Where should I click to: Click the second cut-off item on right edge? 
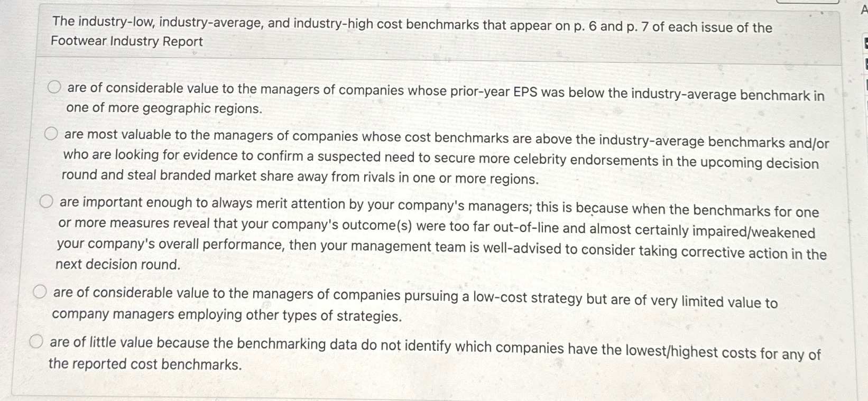(865, 62)
